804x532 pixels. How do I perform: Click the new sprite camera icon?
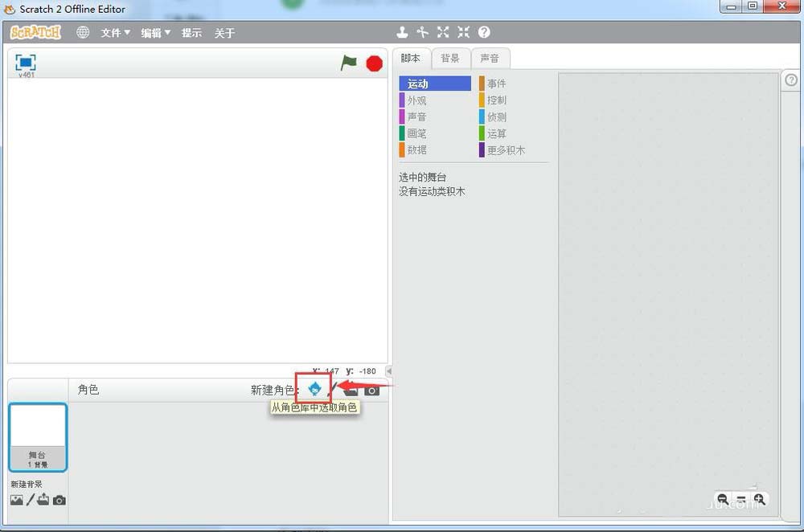pos(371,391)
